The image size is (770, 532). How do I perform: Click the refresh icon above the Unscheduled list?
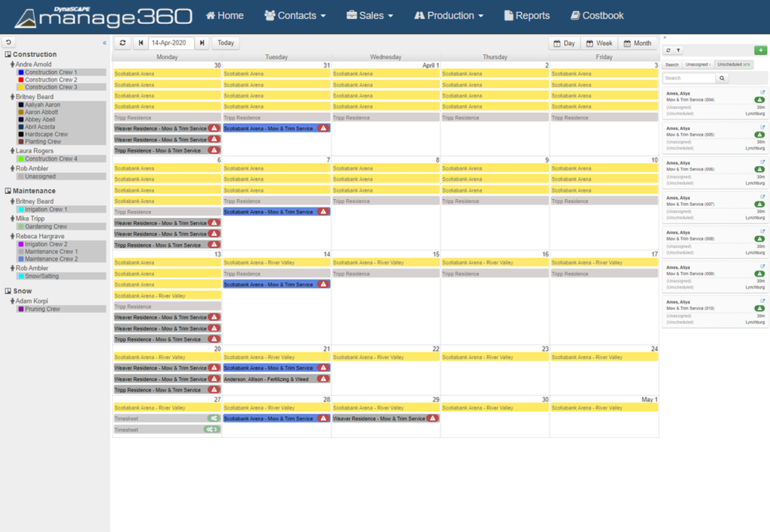click(x=668, y=50)
